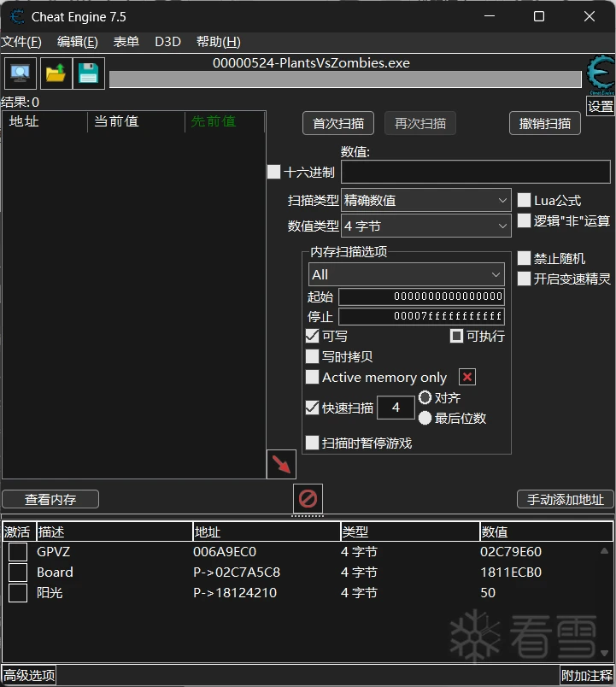Image resolution: width=616 pixels, height=687 pixels.
Task: Click the 附加注释 button
Action: (x=587, y=675)
